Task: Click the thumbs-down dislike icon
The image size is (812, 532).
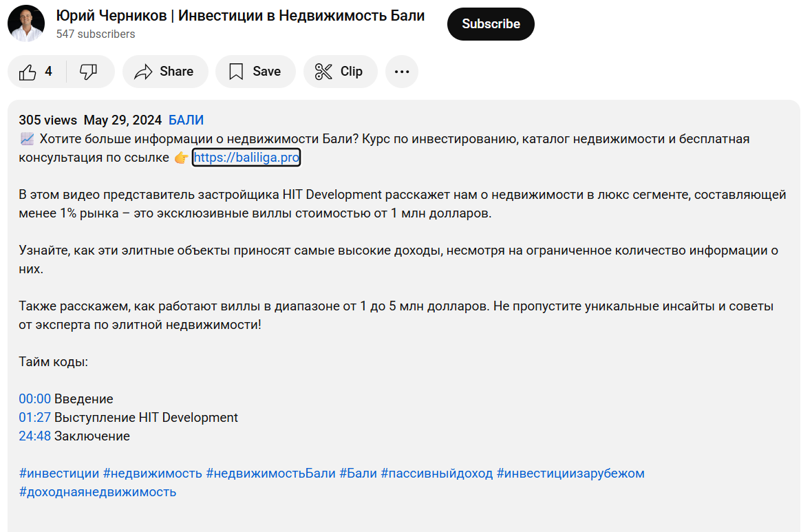Action: coord(89,72)
